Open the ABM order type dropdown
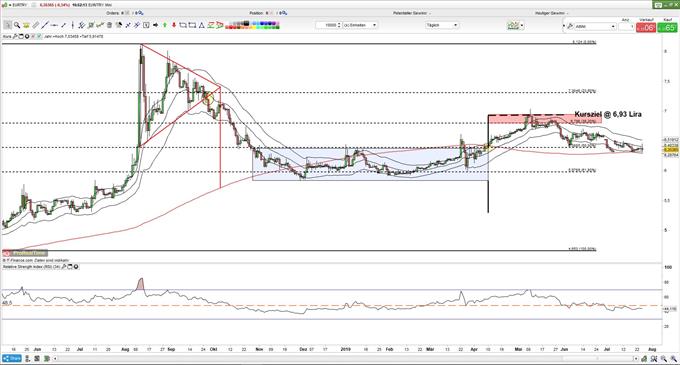 click(595, 26)
